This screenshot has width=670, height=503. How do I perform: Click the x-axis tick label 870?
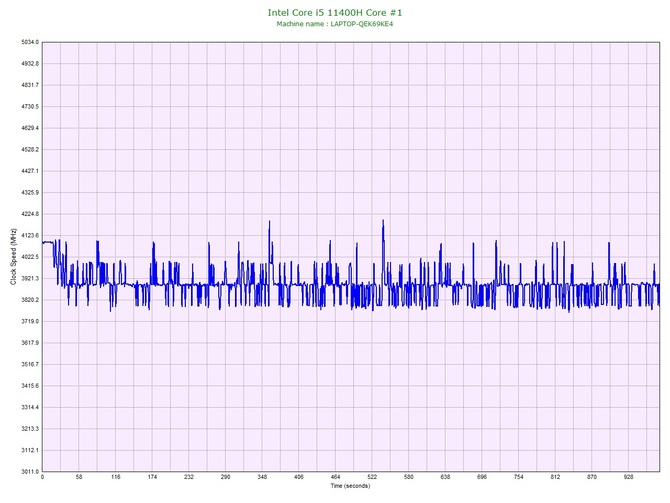pyautogui.click(x=592, y=477)
